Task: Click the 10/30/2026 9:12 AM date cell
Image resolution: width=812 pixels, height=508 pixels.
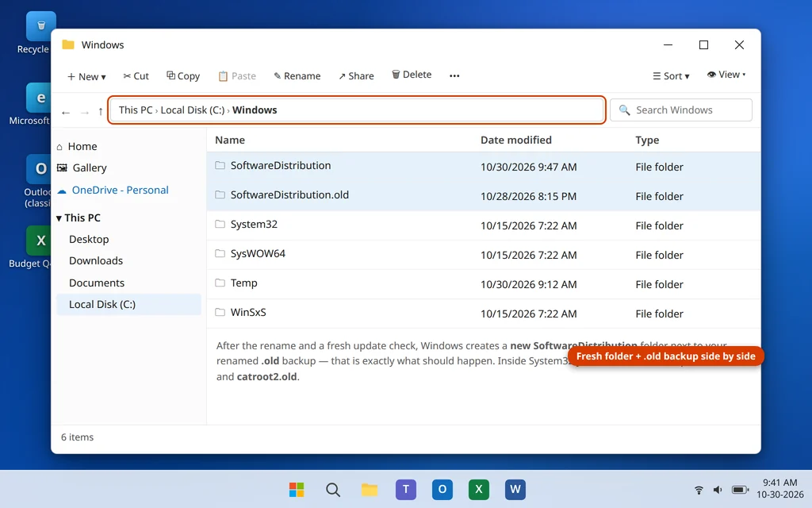Action: 528,285
